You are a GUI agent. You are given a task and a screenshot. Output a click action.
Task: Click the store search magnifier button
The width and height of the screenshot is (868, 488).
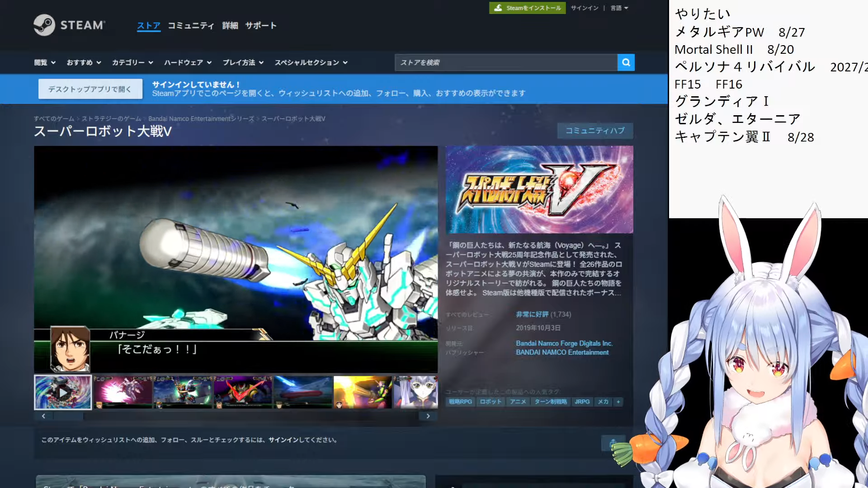626,62
